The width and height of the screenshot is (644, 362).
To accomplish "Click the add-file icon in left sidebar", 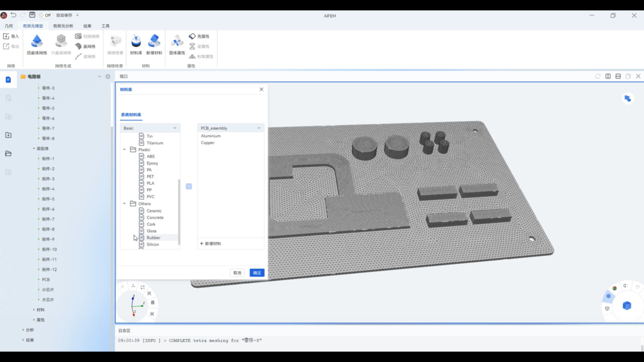I will click(8, 135).
